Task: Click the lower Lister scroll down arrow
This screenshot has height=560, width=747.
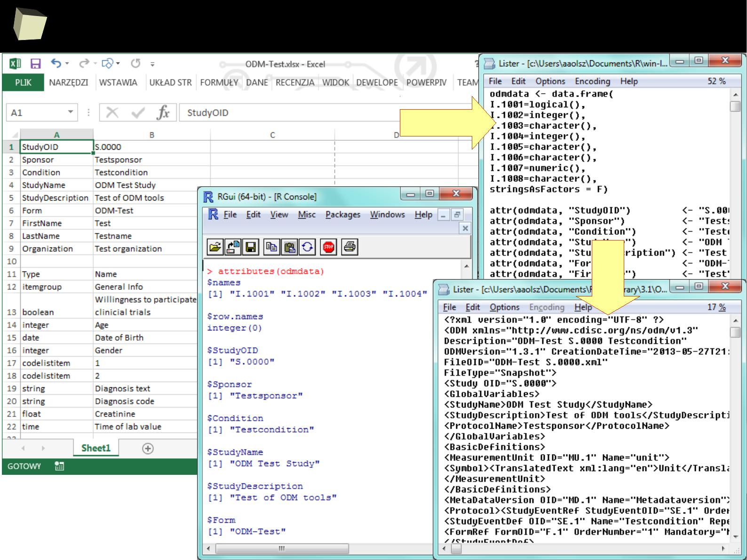Action: [x=735, y=536]
